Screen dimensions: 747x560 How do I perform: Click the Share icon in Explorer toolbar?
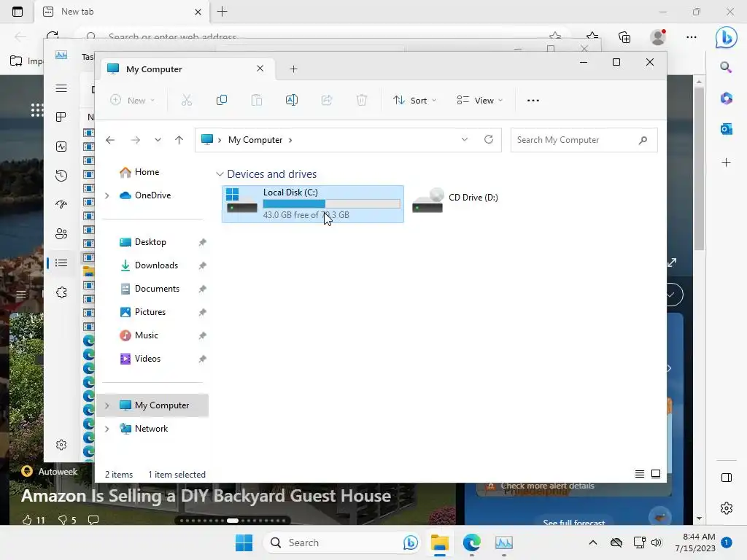[327, 100]
